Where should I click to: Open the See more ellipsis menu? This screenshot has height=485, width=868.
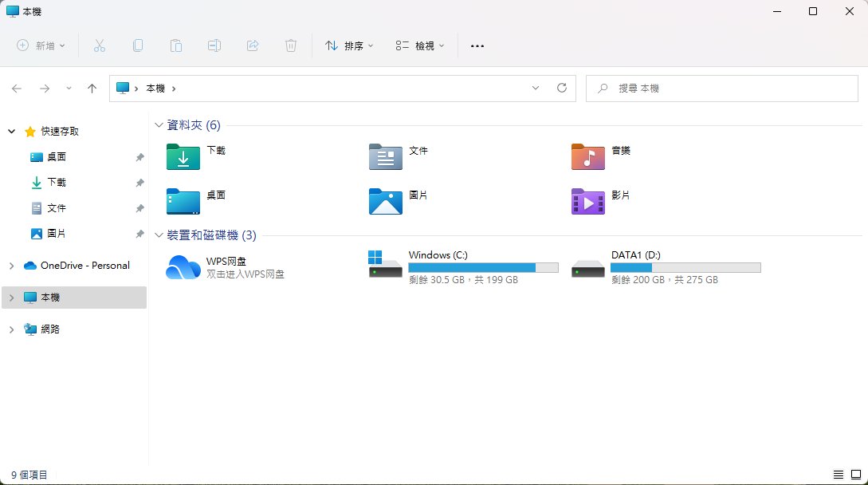click(477, 45)
